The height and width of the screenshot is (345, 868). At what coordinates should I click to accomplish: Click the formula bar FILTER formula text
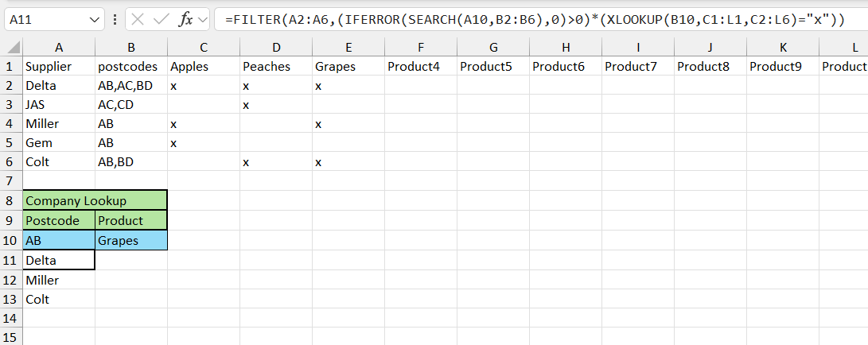point(535,20)
